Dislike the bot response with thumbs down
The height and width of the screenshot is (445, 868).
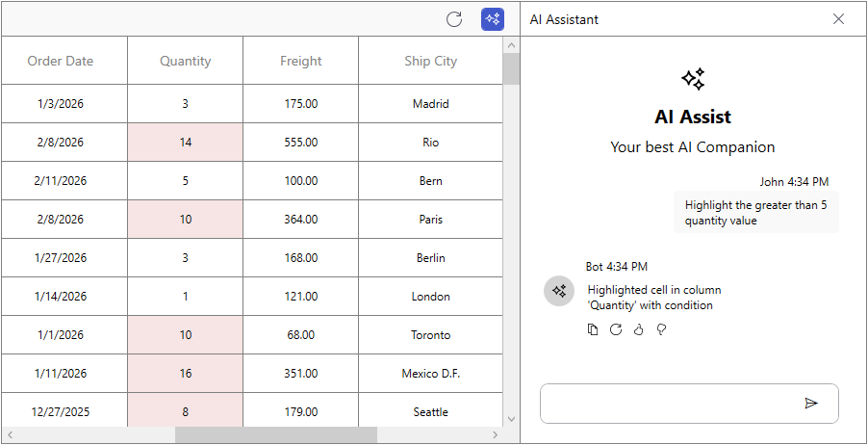[x=661, y=329]
